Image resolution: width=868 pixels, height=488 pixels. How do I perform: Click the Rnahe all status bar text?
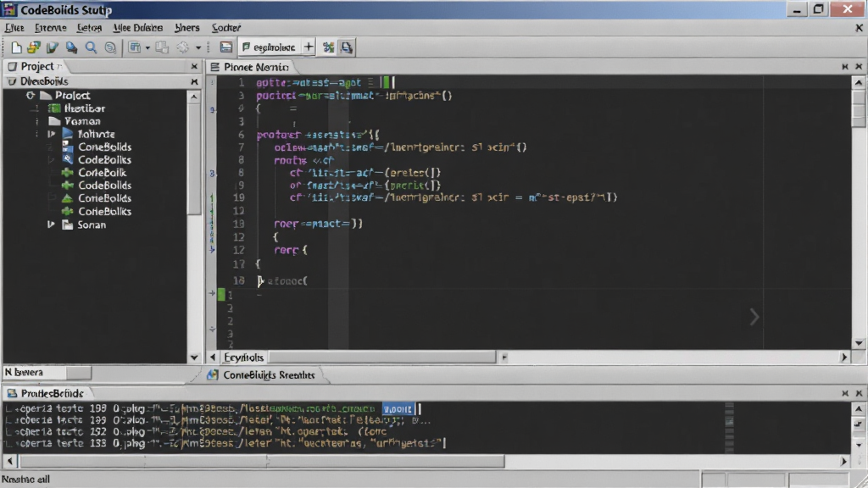click(25, 480)
